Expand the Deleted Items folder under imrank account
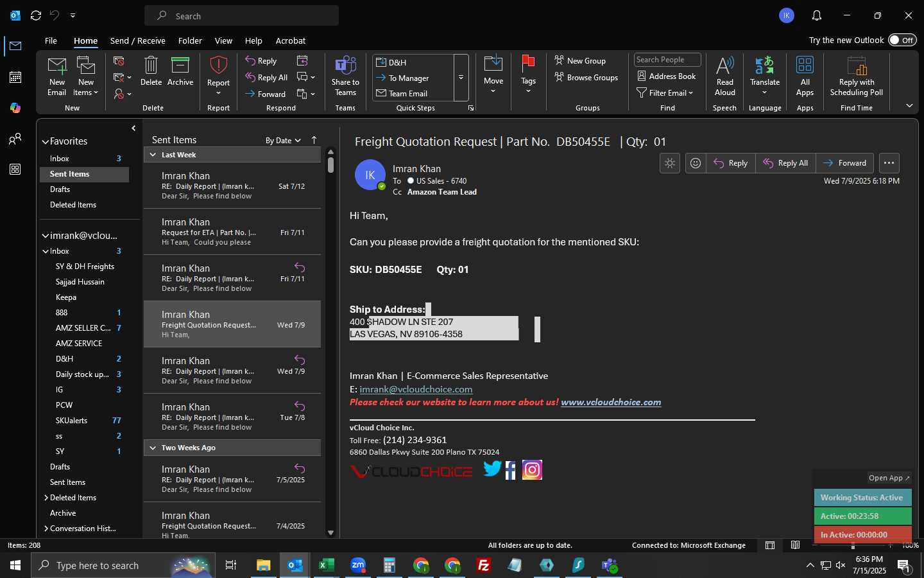 point(46,498)
